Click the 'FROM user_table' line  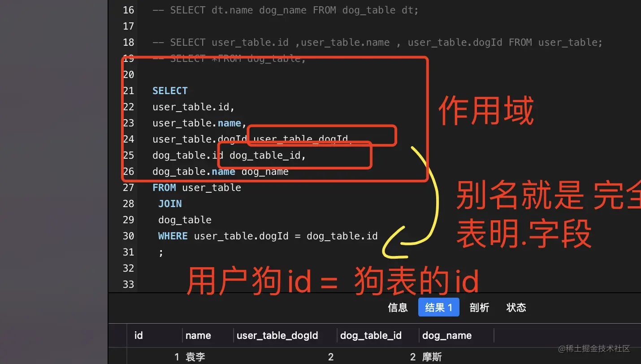click(197, 187)
